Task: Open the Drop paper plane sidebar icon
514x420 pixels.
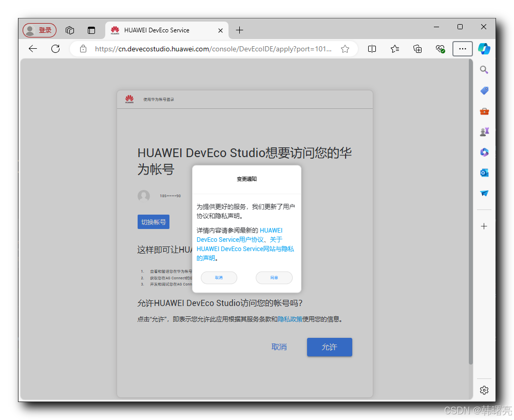Action: coord(484,193)
